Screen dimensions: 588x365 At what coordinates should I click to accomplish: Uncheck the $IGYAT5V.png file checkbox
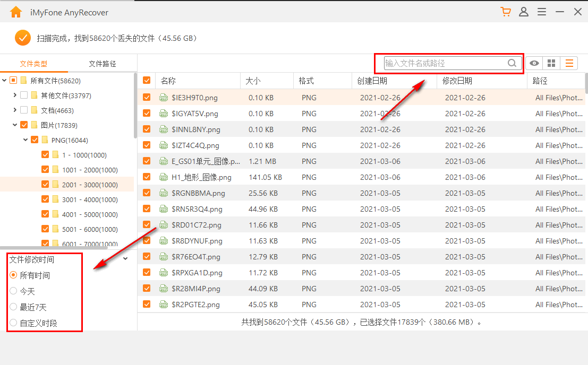147,113
